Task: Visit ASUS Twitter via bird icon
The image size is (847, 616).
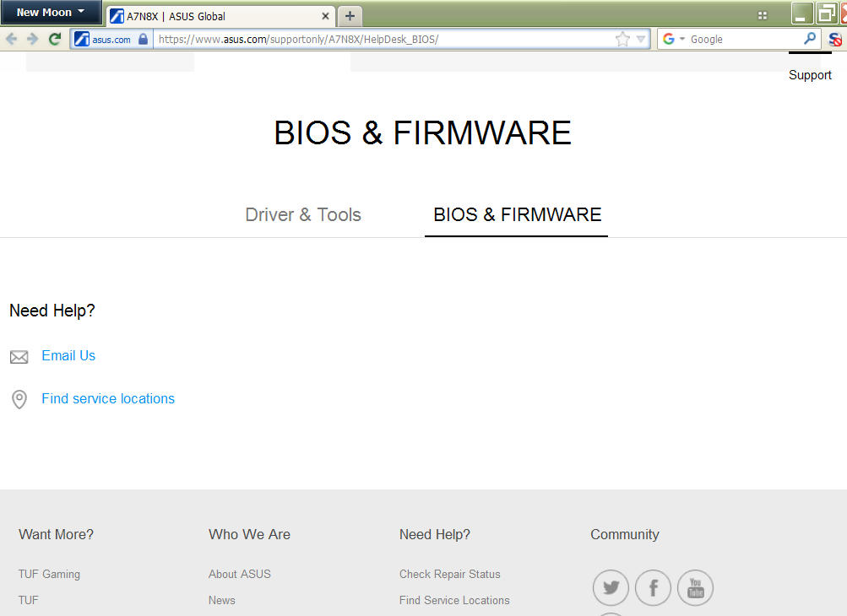Action: coord(611,588)
